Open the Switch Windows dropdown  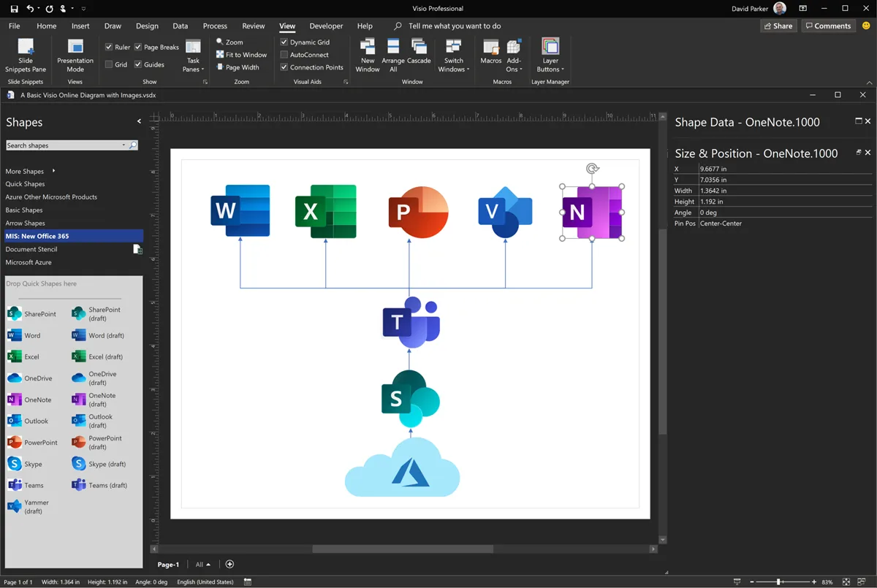click(x=453, y=55)
